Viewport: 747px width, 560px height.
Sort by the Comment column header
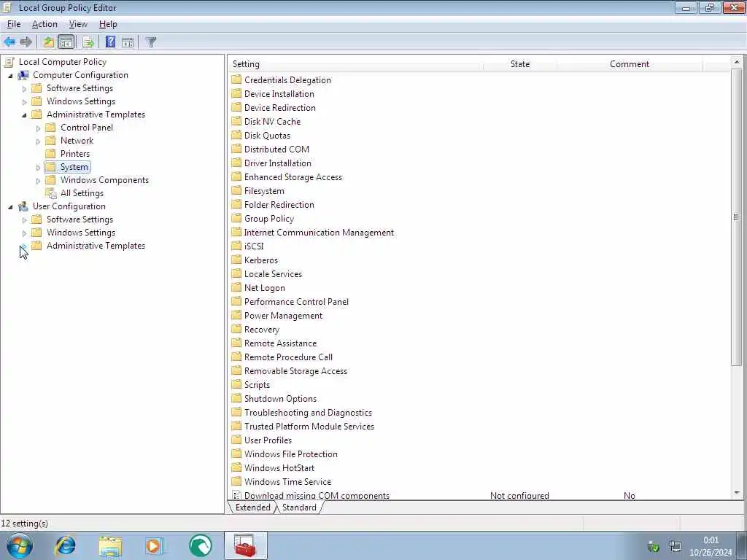pyautogui.click(x=630, y=64)
